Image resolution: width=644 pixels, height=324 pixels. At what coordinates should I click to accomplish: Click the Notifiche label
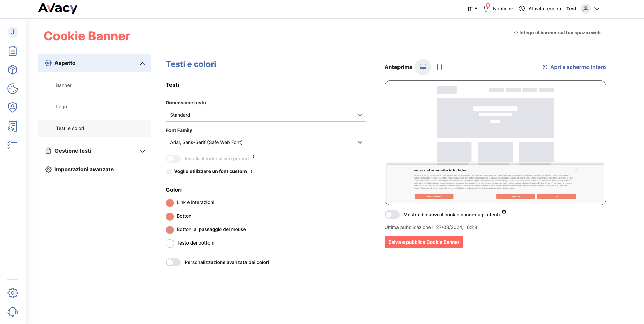[x=503, y=9]
